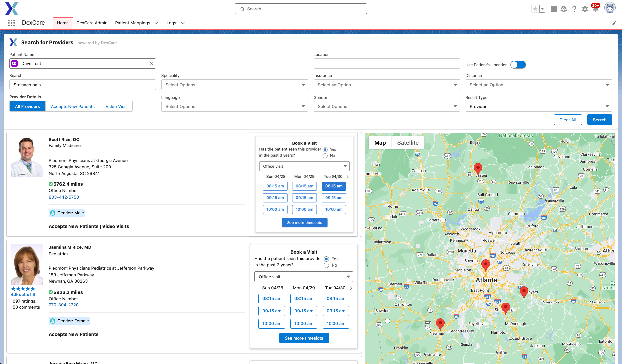Expand the Patient Mappings menu chevron
Screen dimensions: 622x364
pos(156,23)
